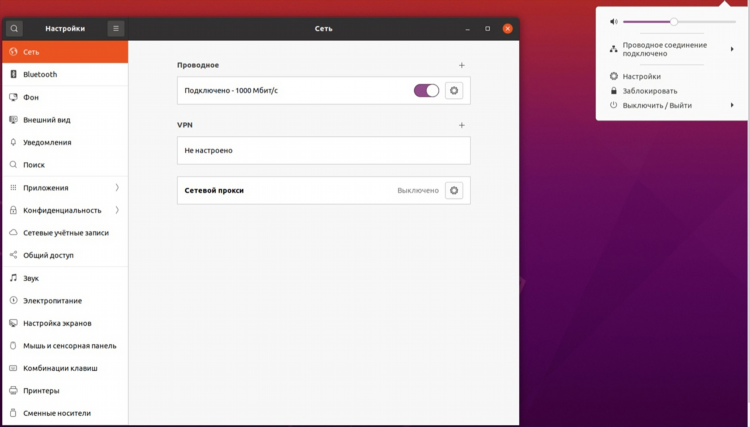Open the hamburger menu next to Настройки
The height and width of the screenshot is (427, 750).
coord(116,29)
